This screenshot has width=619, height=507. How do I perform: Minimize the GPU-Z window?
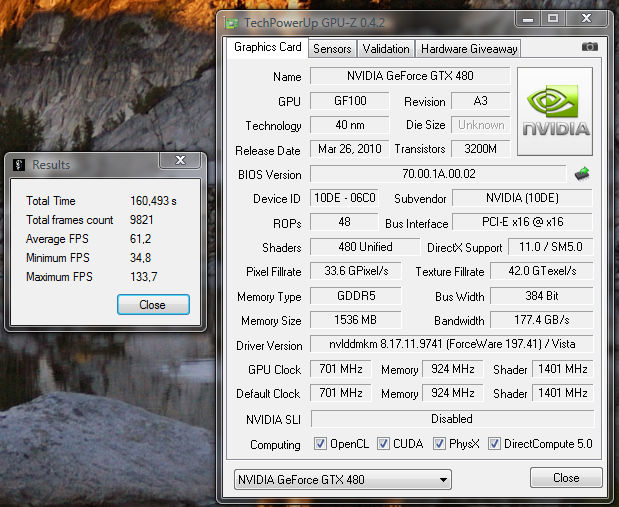pyautogui.click(x=528, y=19)
